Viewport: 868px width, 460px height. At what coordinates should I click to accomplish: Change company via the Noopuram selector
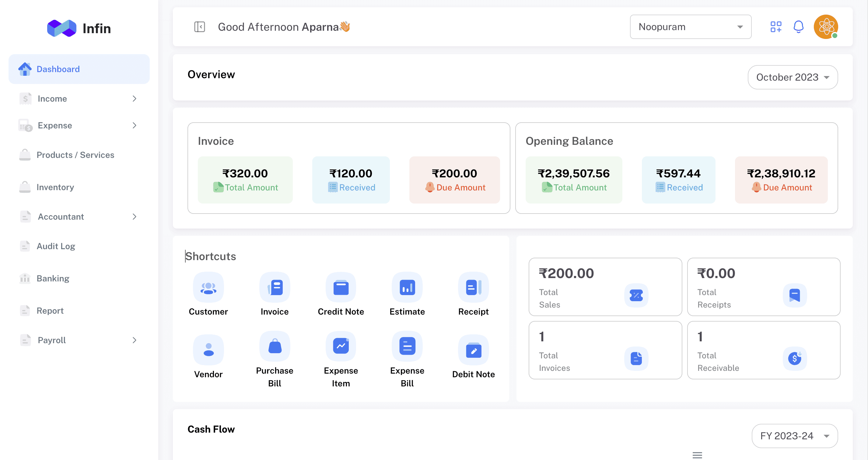click(691, 26)
